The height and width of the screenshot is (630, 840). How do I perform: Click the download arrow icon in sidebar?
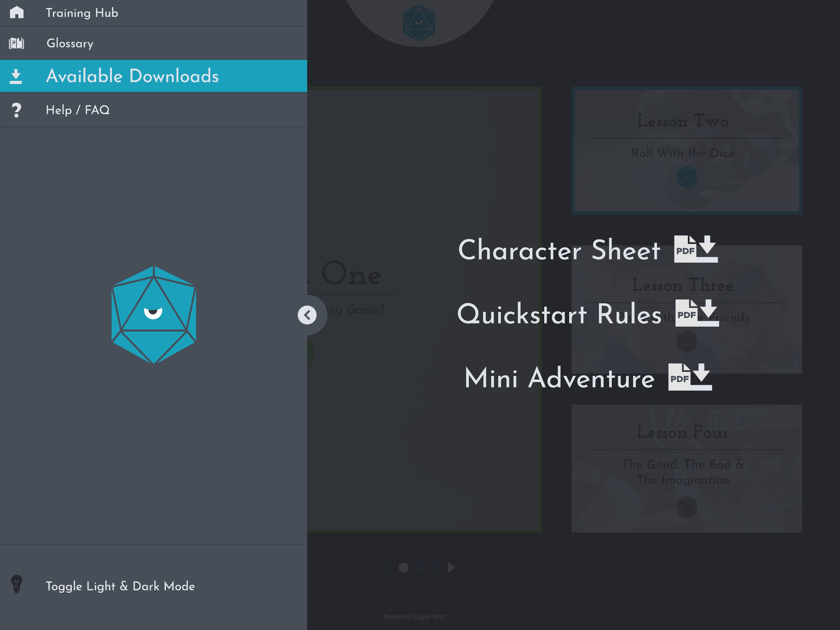coord(16,76)
